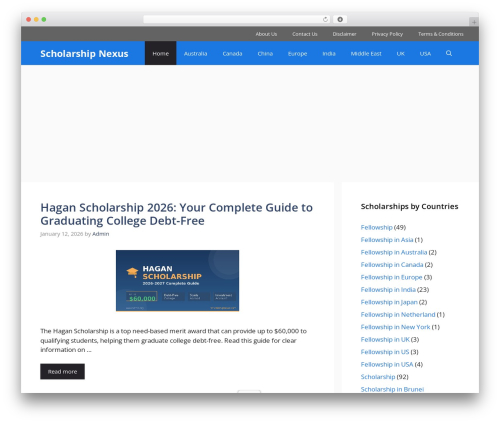Viewport: 500px width, 423px height.
Task: Open a new browser tab with plus
Action: pos(474,22)
